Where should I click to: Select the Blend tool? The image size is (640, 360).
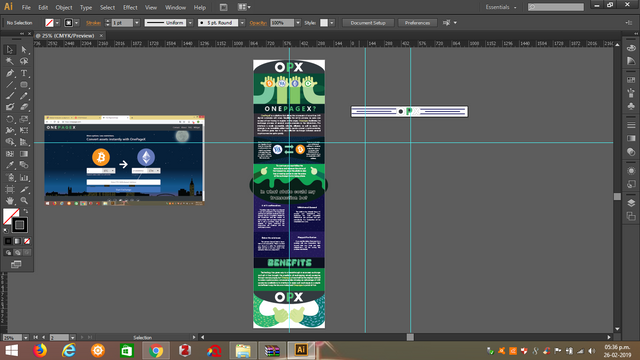tap(24, 165)
